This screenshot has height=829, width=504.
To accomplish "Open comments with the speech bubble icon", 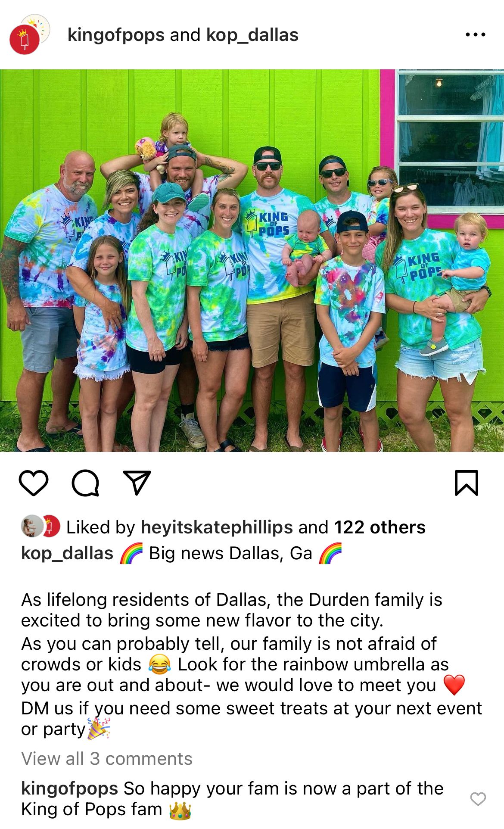I will (x=85, y=483).
